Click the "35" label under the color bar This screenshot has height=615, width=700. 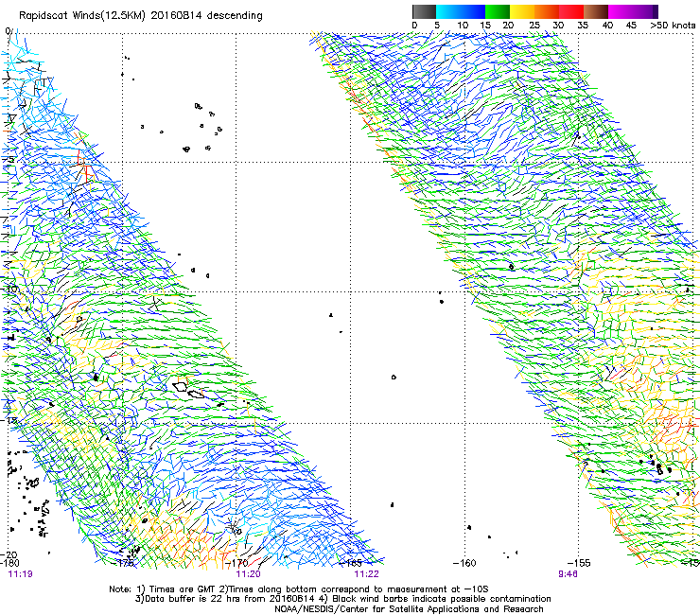point(583,26)
